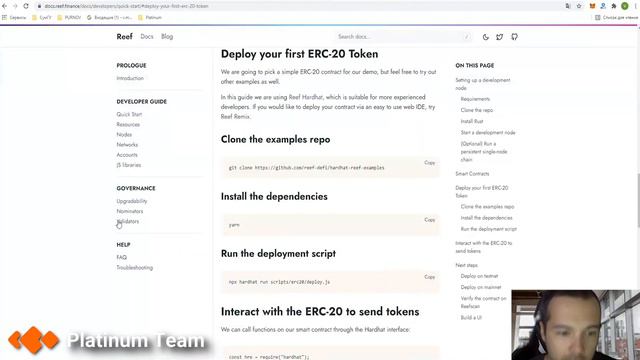
Task: Open the Blog navigation tab
Action: [167, 37]
